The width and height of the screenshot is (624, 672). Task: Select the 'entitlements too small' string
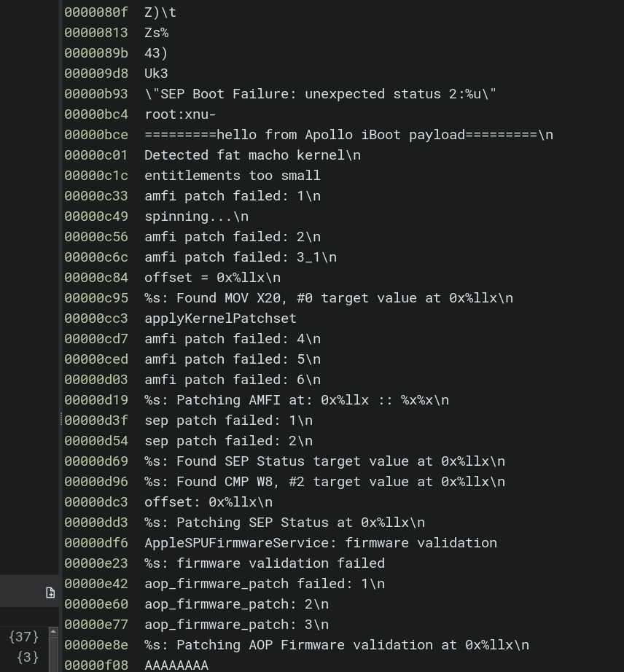point(233,176)
